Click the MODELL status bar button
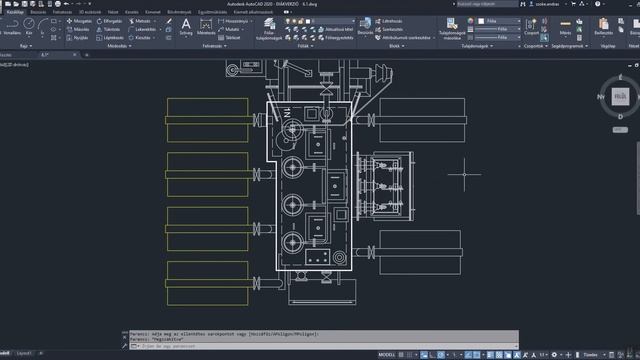Image resolution: width=640 pixels, height=360 pixels. tap(387, 355)
